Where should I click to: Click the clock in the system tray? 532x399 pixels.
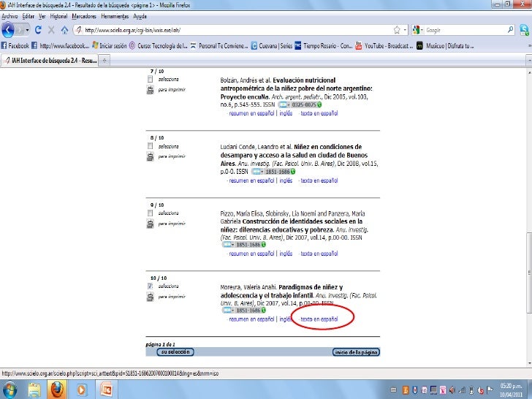[511, 390]
